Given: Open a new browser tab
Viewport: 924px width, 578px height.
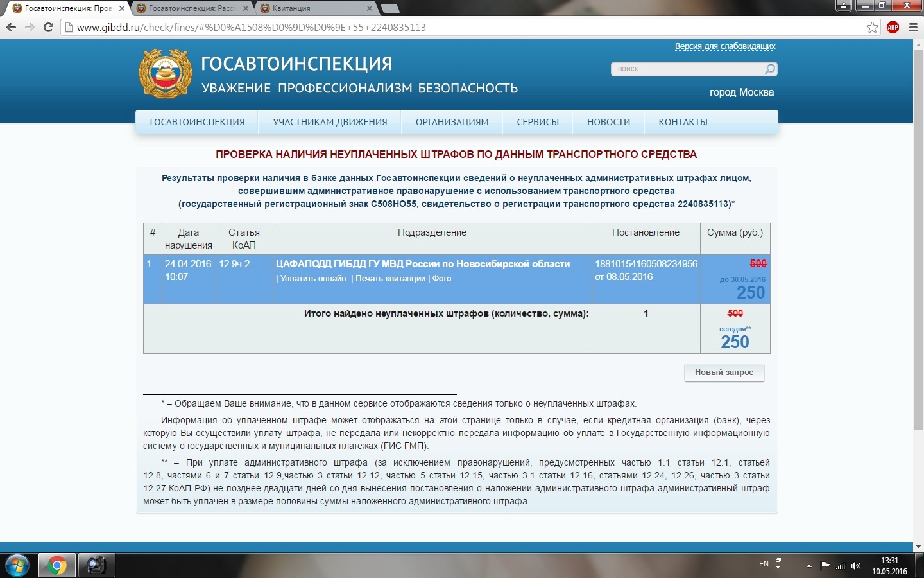Looking at the screenshot, I should 389,8.
